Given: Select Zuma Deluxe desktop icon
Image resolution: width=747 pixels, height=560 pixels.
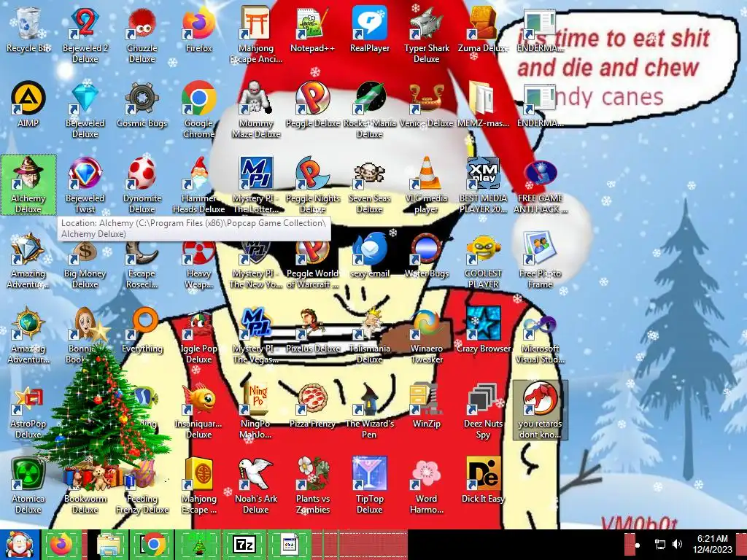Looking at the screenshot, I should 483,29.
